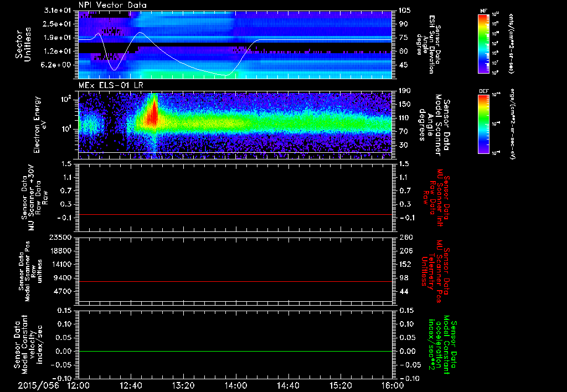Click the white line in scanner position panel

235,301
